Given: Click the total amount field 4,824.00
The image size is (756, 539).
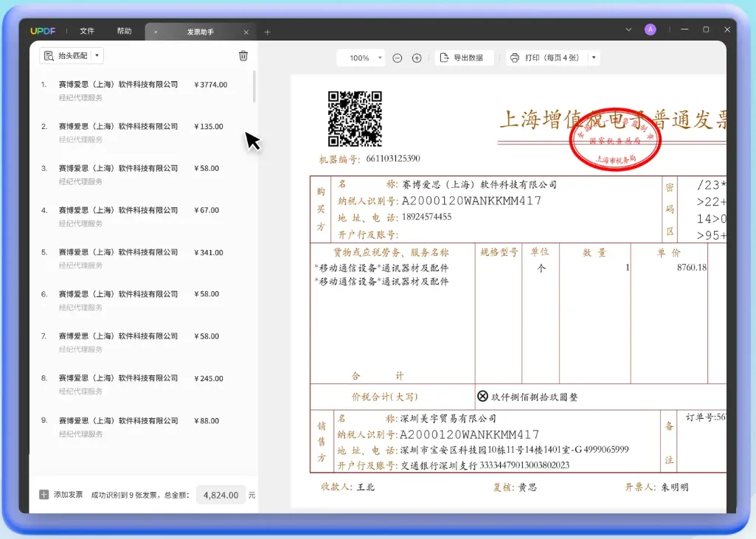Looking at the screenshot, I should [221, 495].
